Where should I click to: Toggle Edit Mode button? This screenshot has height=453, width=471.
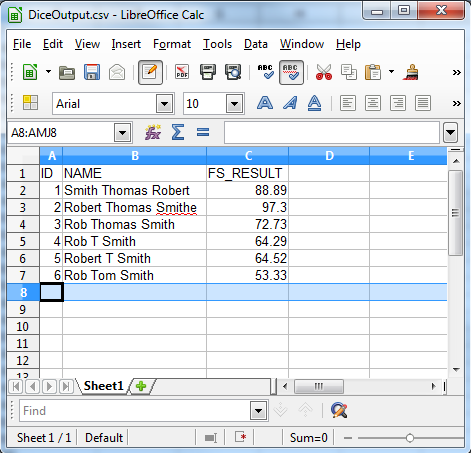[150, 72]
